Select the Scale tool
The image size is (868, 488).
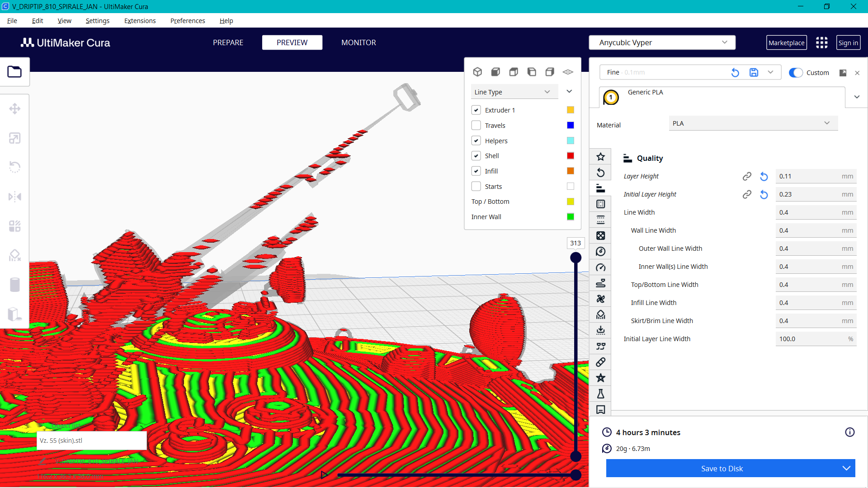(15, 138)
